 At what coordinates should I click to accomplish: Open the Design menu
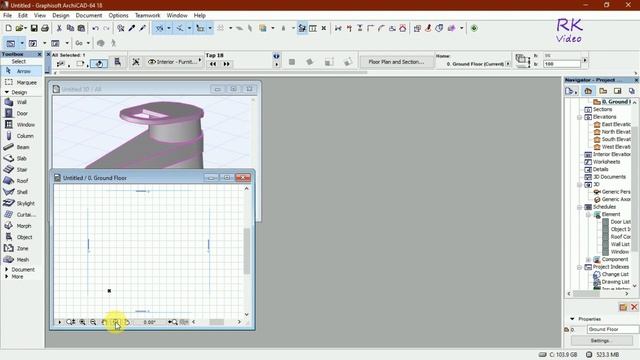60,15
